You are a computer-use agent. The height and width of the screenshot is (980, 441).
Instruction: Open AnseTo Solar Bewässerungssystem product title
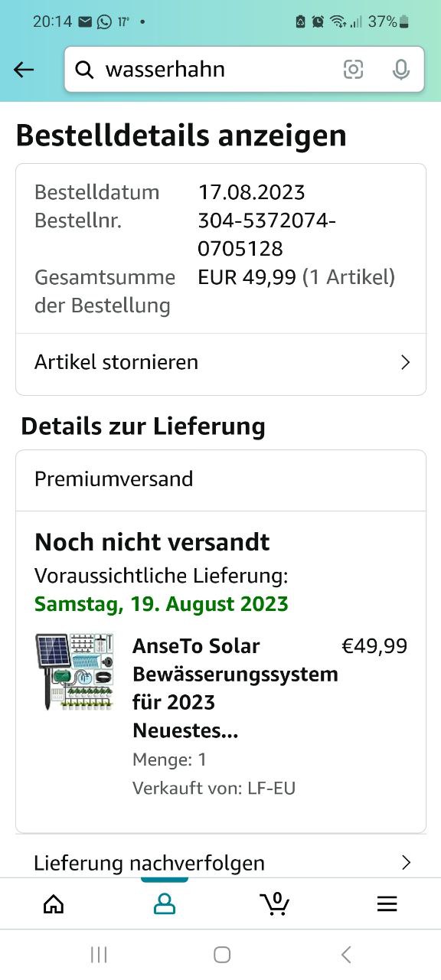235,688
